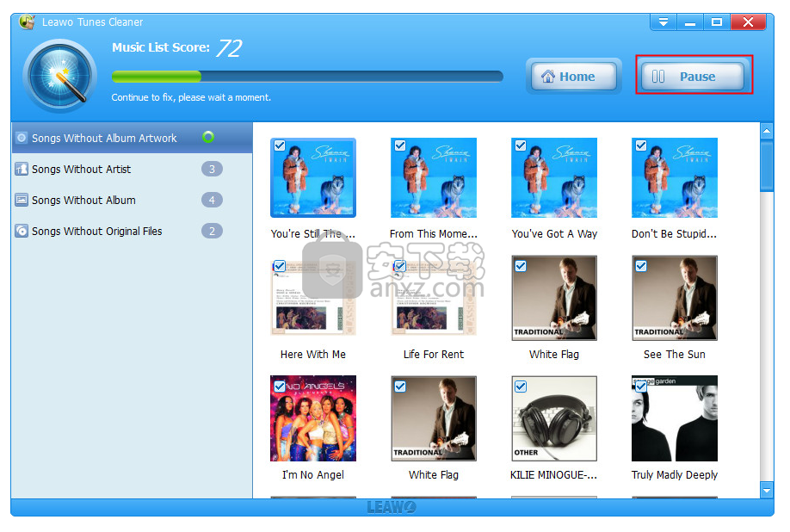Uncheck the You've Got A Way checkbox
790x532 pixels.
(521, 145)
